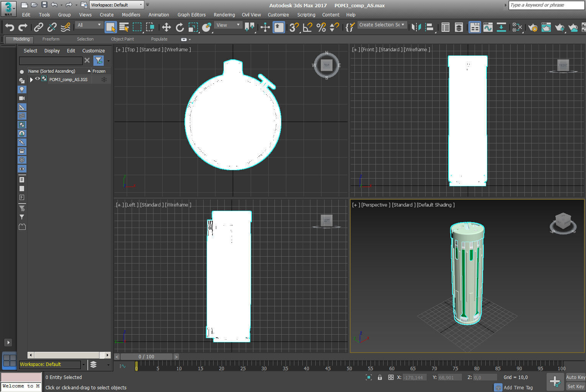Toggle Spinner Snap button
The width and height of the screenshot is (586, 392).
pyautogui.click(x=335, y=27)
